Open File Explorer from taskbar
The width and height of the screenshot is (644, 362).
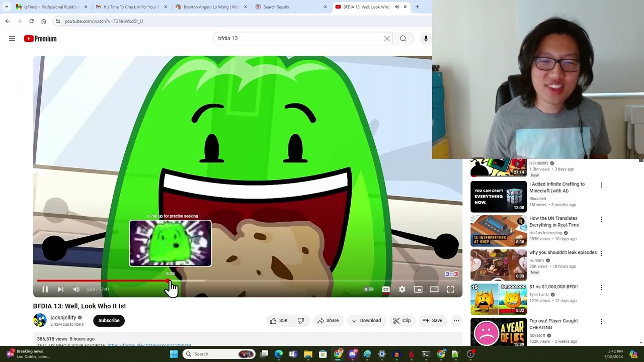(308, 354)
